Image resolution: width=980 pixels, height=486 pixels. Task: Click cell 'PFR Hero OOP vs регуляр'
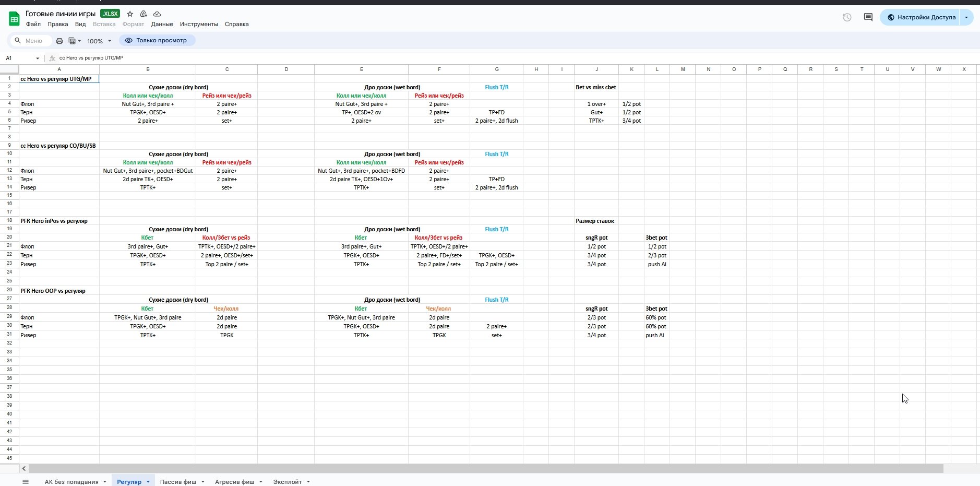(x=59, y=291)
